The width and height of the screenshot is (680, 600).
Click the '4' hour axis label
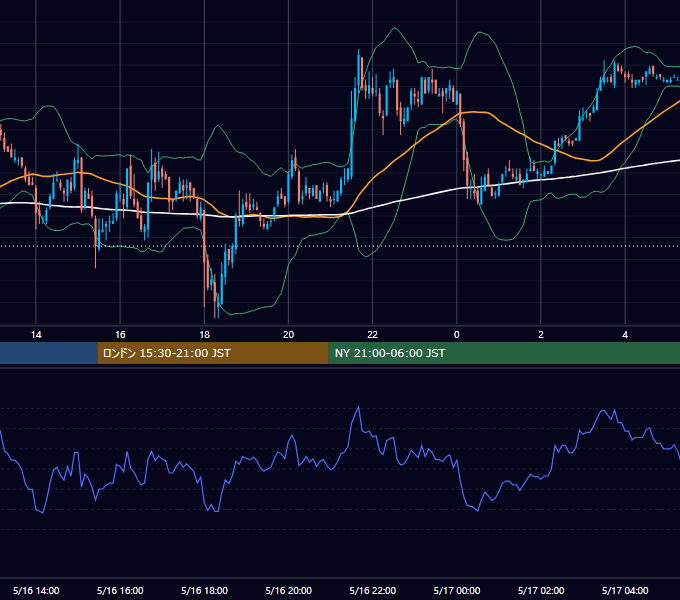(x=625, y=335)
